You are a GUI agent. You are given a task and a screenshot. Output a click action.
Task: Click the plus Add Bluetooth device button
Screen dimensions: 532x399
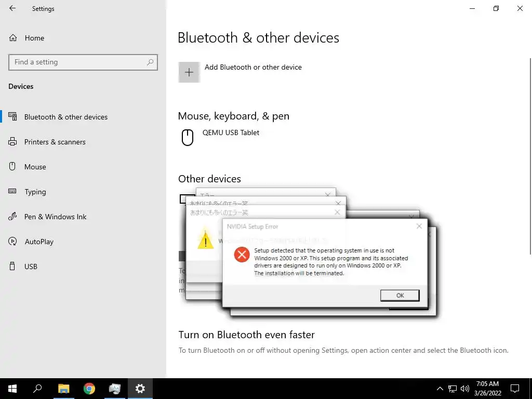pyautogui.click(x=189, y=72)
